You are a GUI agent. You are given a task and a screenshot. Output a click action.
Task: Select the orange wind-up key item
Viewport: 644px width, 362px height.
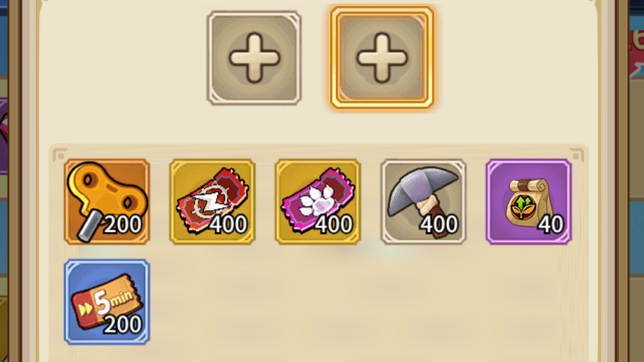(107, 202)
